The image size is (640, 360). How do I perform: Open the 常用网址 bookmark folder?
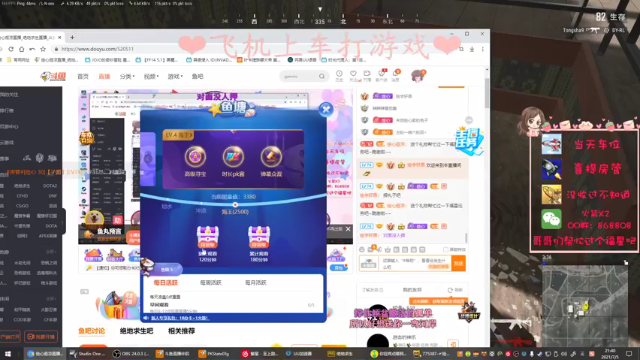(18, 60)
